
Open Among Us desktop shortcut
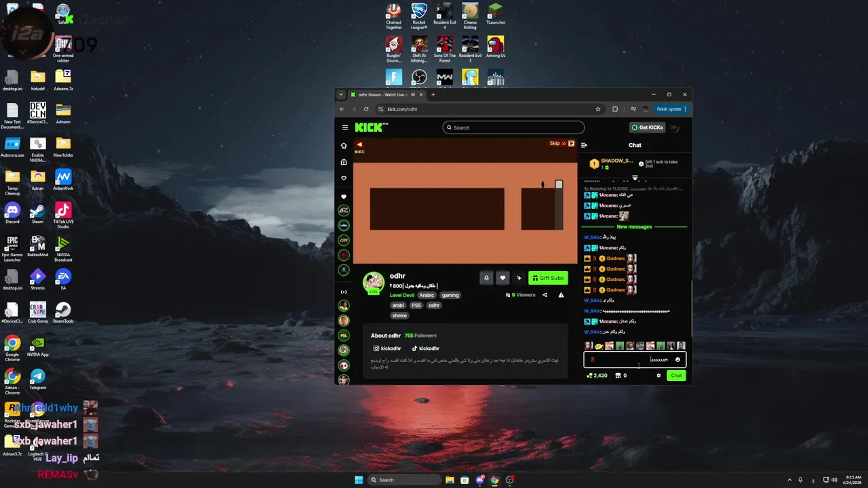(496, 47)
